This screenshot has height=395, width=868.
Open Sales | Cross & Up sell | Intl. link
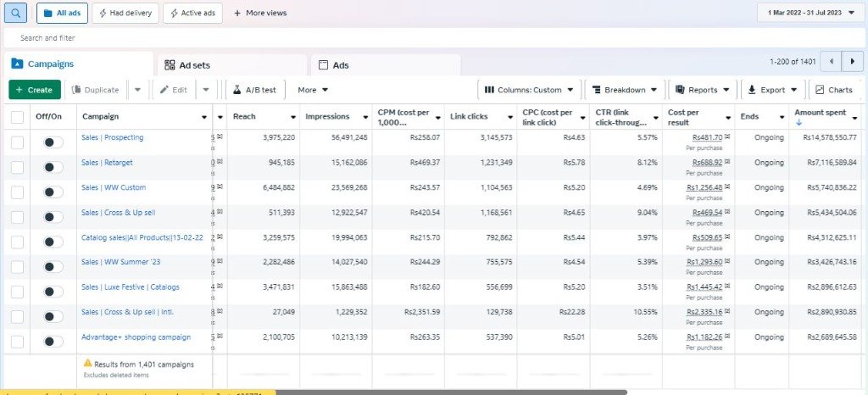click(x=127, y=312)
